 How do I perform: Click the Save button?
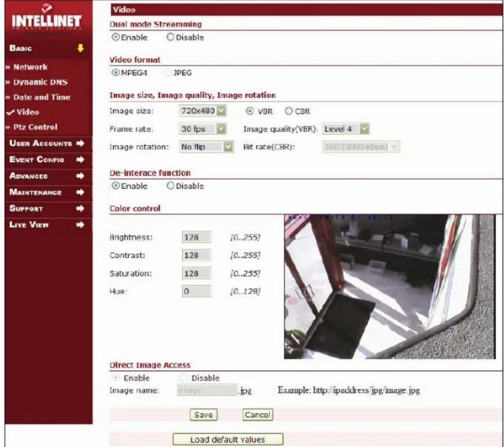[204, 414]
